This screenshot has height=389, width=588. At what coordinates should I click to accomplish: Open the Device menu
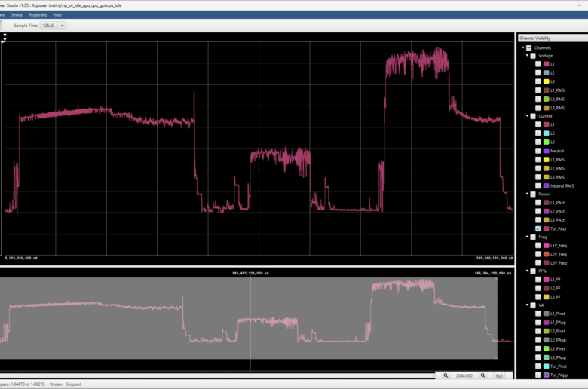pyautogui.click(x=16, y=14)
